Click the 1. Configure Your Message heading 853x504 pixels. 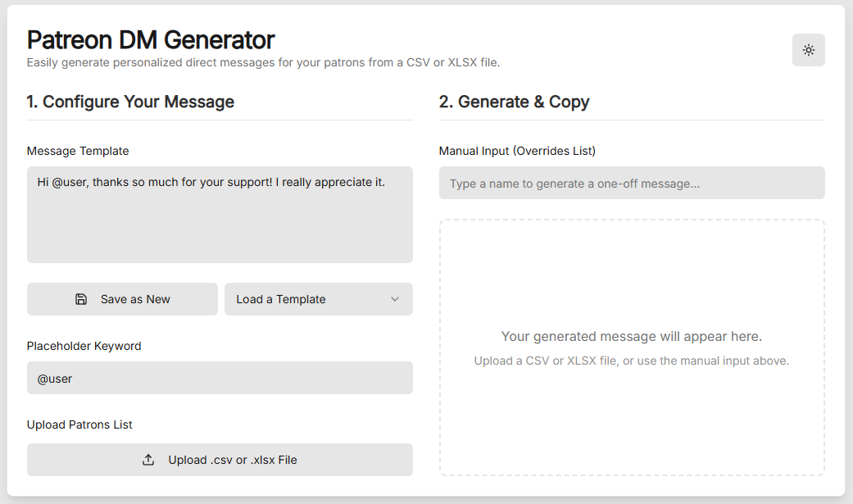130,102
